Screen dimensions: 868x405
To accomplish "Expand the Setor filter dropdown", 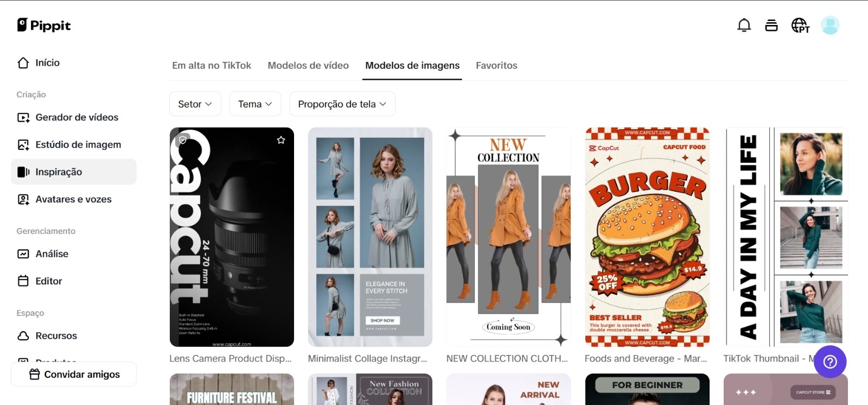I will [195, 104].
